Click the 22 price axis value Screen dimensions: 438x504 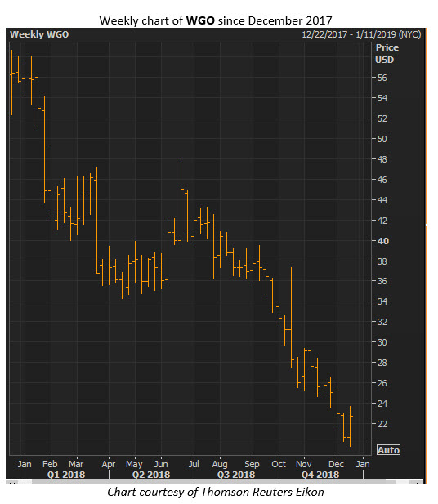tap(382, 424)
